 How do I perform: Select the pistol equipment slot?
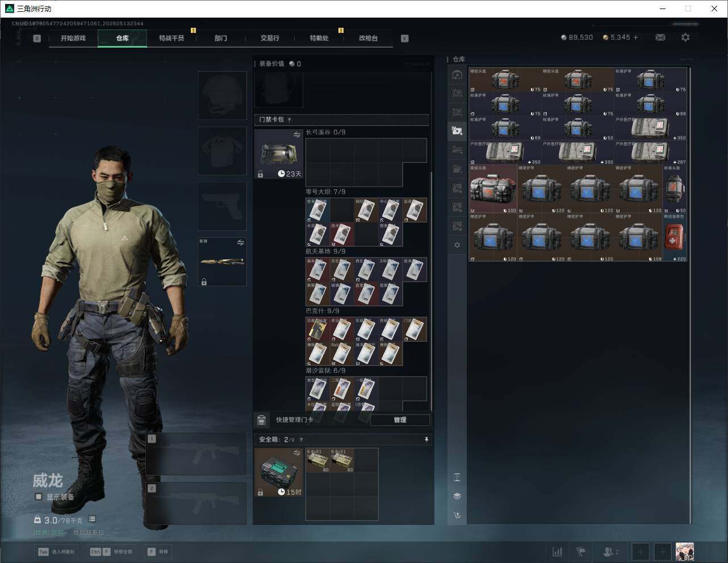[x=222, y=206]
